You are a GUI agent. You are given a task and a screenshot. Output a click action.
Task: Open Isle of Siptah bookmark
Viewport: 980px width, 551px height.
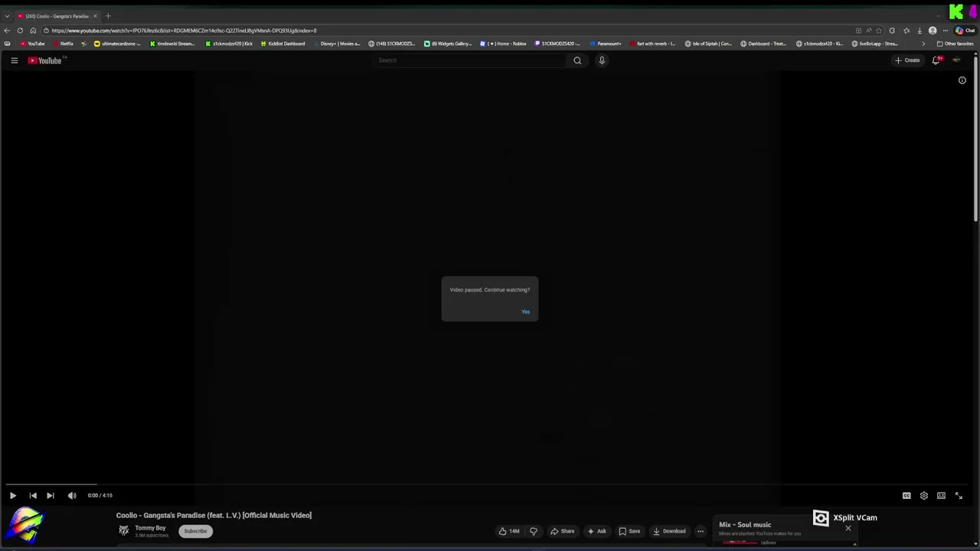[x=708, y=44]
